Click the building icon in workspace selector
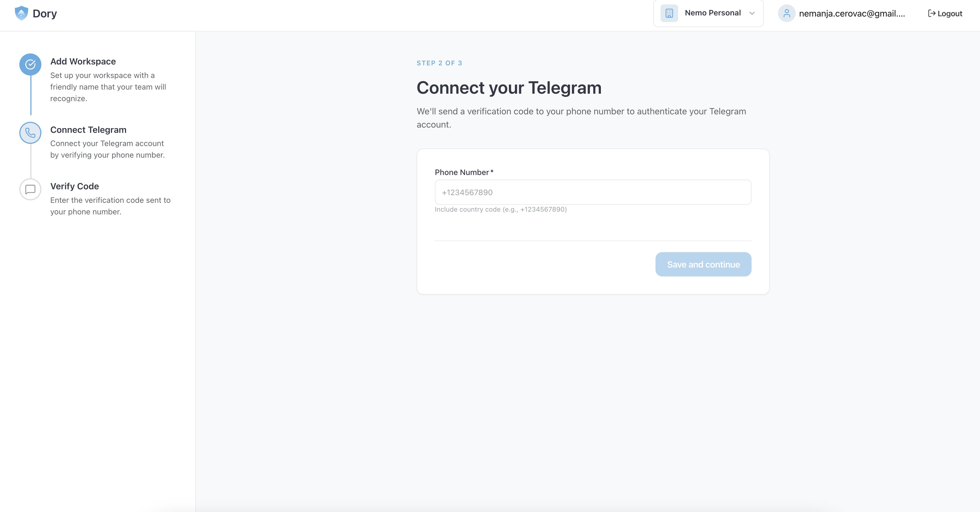The height and width of the screenshot is (512, 980). pos(669,13)
